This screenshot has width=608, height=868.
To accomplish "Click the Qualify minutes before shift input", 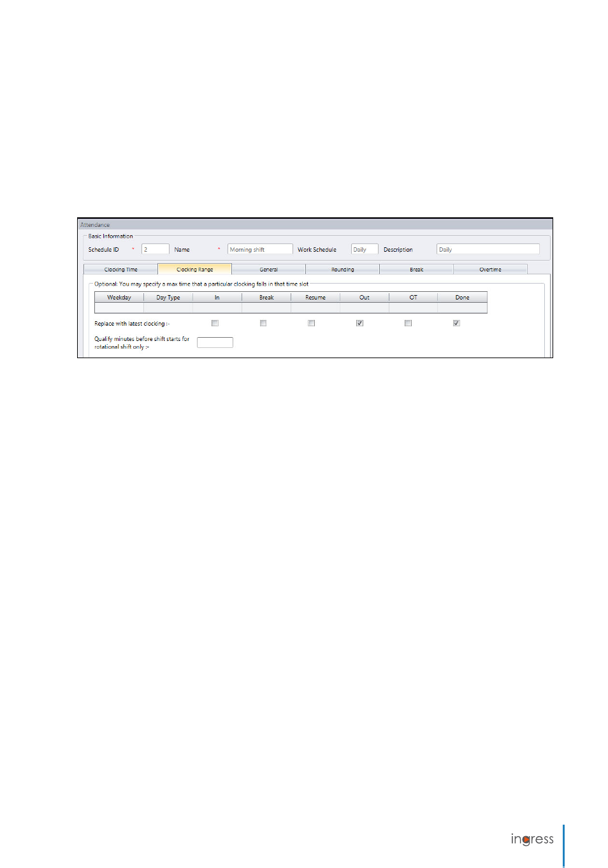I will pyautogui.click(x=215, y=342).
